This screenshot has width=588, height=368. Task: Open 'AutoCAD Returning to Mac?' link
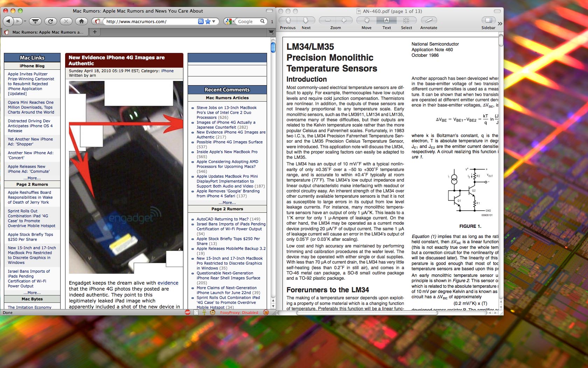tap(223, 219)
